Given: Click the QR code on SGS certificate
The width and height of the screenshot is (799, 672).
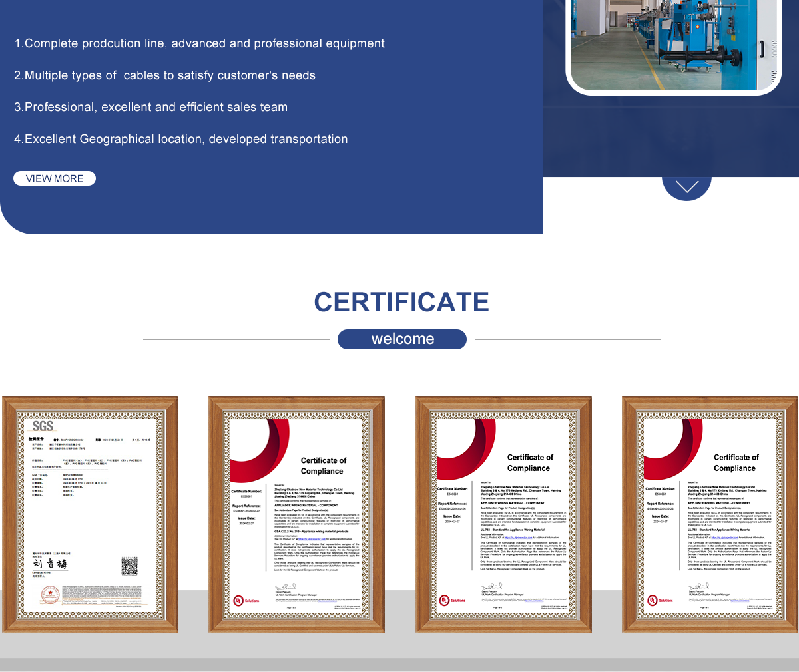Looking at the screenshot, I should coord(129,567).
